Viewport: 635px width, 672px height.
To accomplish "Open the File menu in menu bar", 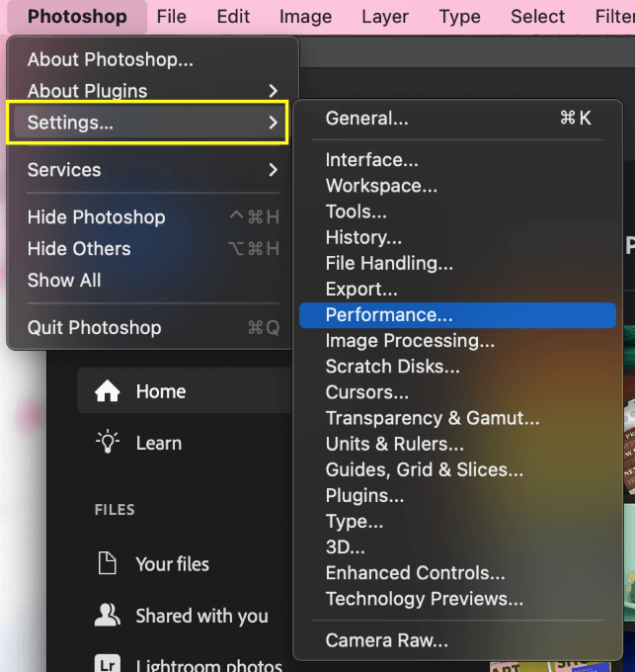I will coord(171,17).
